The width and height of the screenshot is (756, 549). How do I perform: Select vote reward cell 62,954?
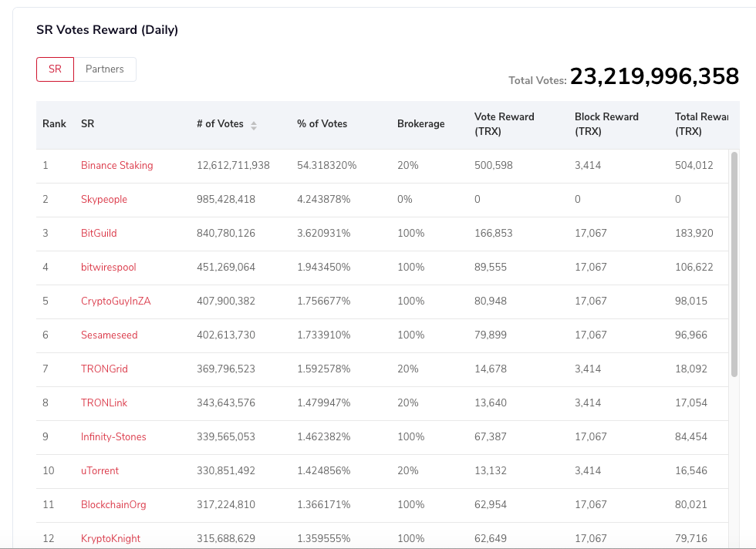point(491,504)
